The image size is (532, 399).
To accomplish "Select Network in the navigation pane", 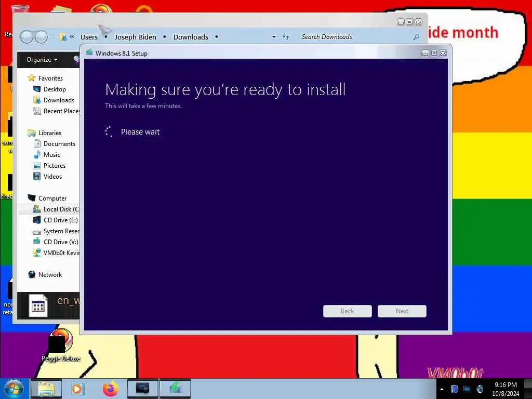I will 50,275.
